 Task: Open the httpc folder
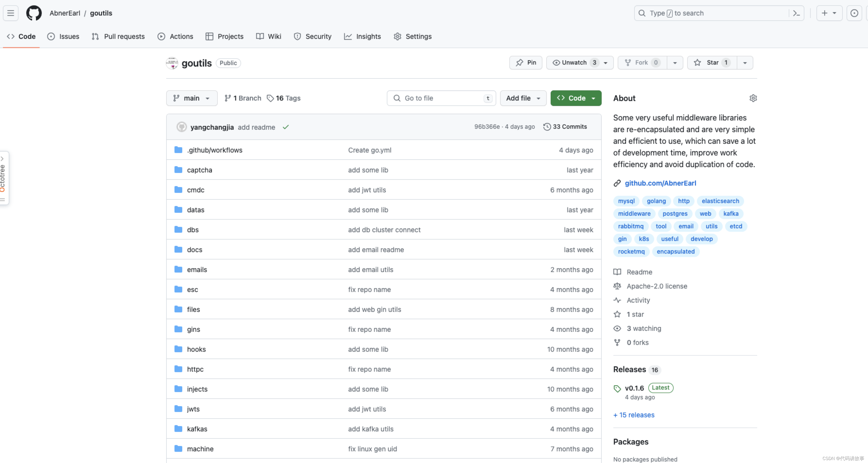coord(195,369)
